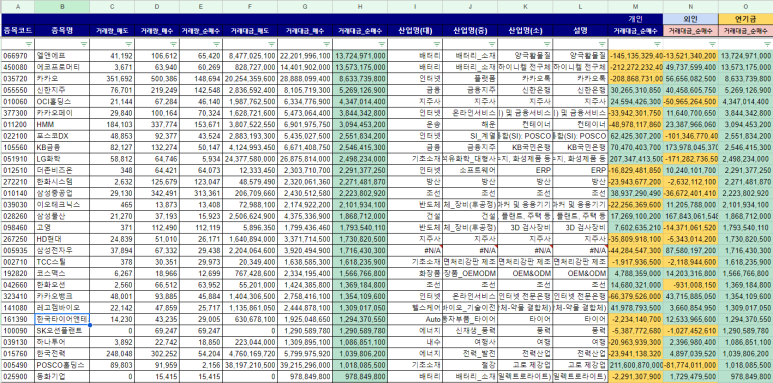Open the filter icon for column J 산업명(중)
This screenshot has height=383, width=773.
492,44
